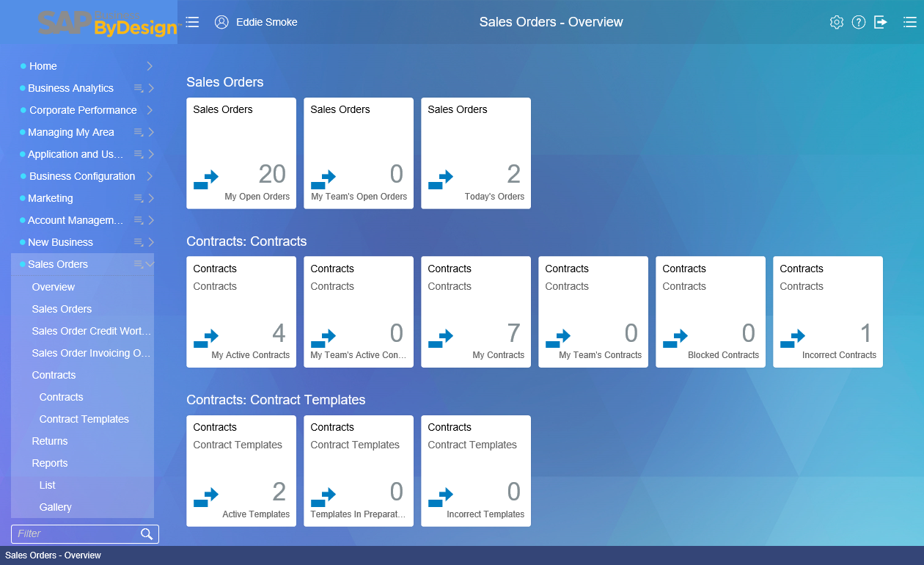924x565 pixels.
Task: Click the Log Off icon
Action: 881,22
